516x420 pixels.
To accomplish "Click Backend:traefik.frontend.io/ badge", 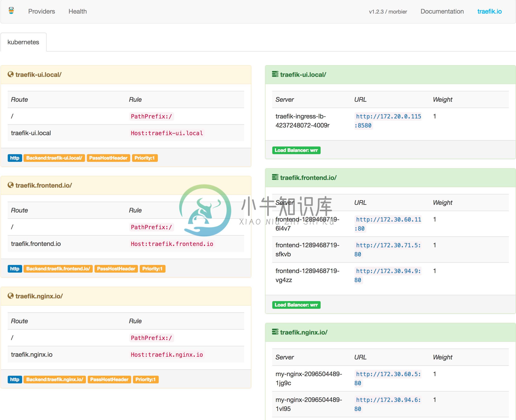I will click(x=58, y=269).
